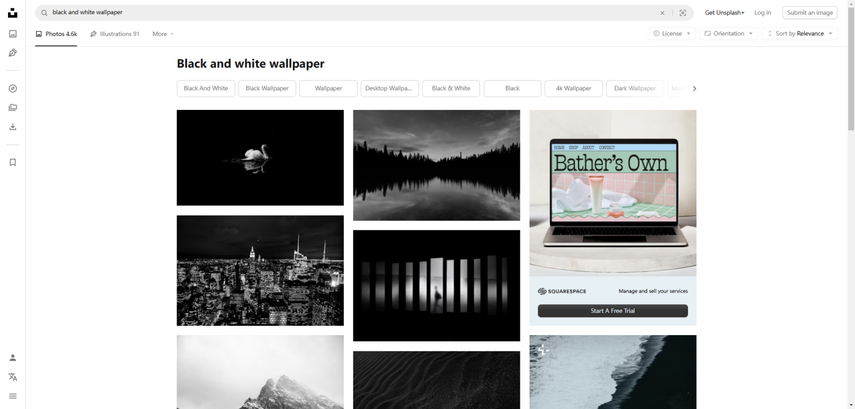The height and width of the screenshot is (409, 855).
Task: Open the Photos icon in the sidebar
Action: pyautogui.click(x=13, y=34)
